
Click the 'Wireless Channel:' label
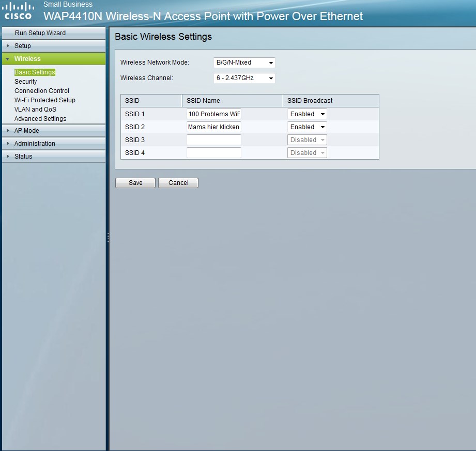147,77
